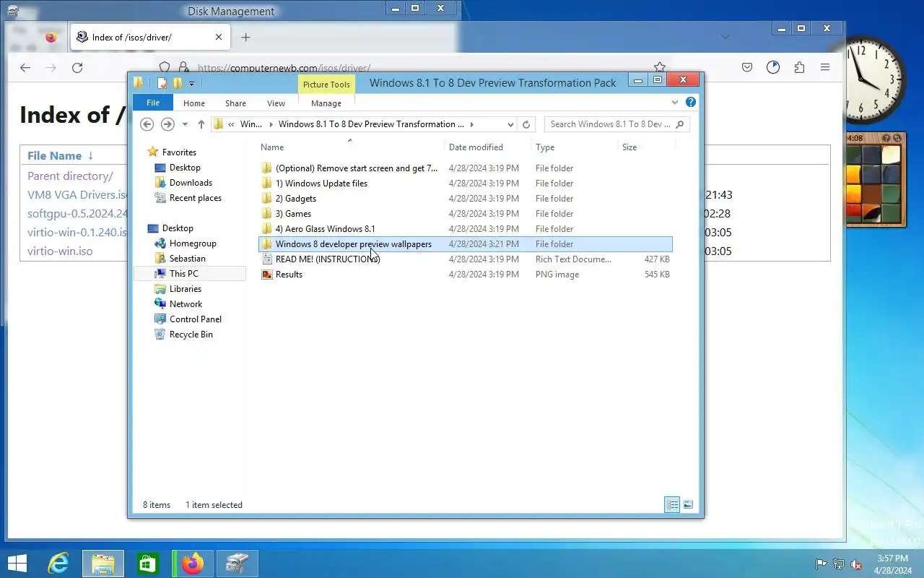924x578 pixels.
Task: Click the Firefox Back button
Action: [25, 67]
